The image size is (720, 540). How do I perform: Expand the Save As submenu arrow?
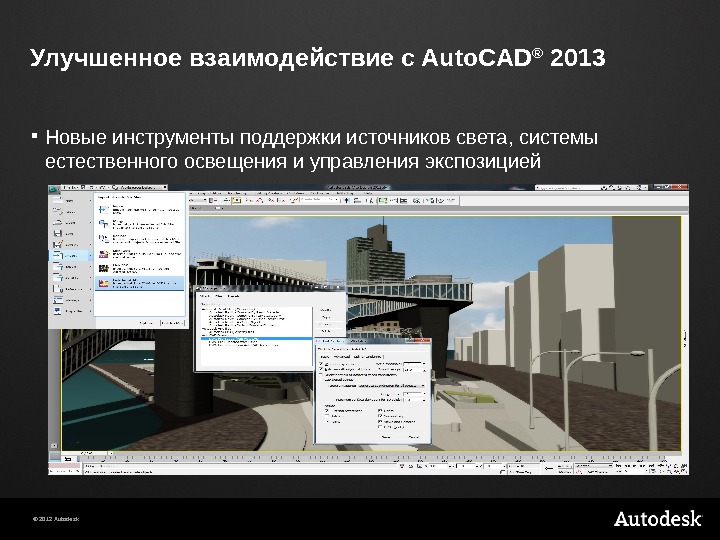[90, 244]
